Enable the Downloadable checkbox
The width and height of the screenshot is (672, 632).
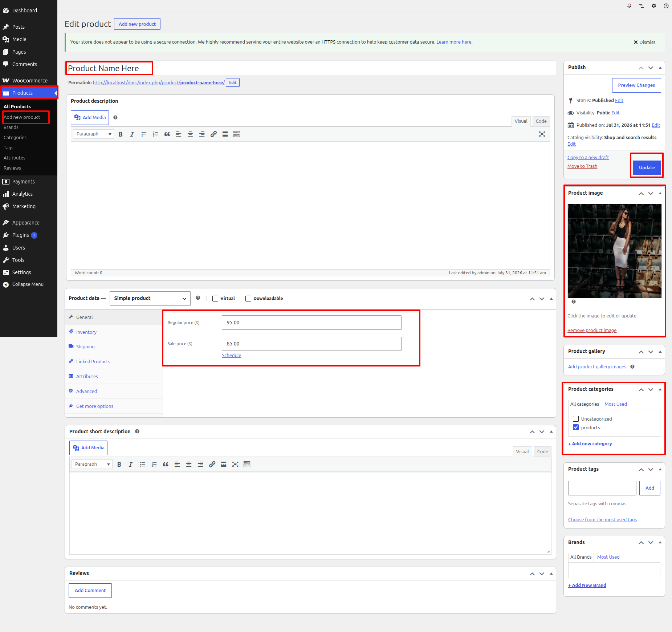click(x=248, y=299)
